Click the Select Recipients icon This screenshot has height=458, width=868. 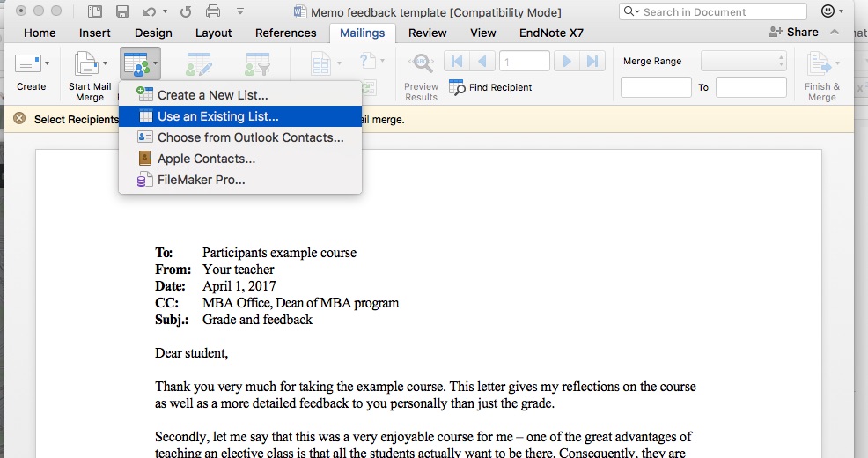[x=136, y=64]
